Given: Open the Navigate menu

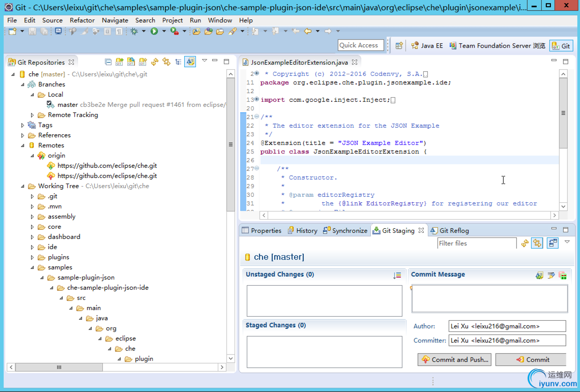Looking at the screenshot, I should tap(115, 20).
